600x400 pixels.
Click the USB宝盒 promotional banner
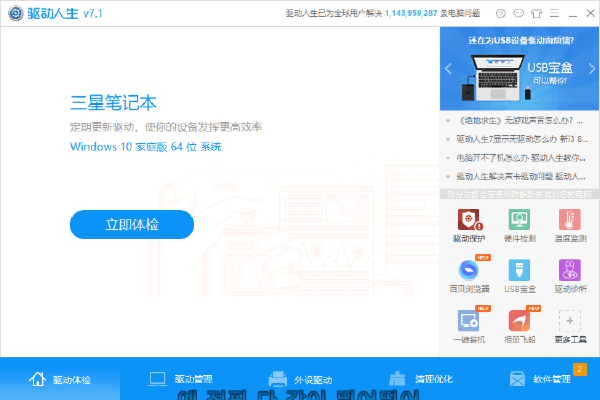pyautogui.click(x=520, y=69)
